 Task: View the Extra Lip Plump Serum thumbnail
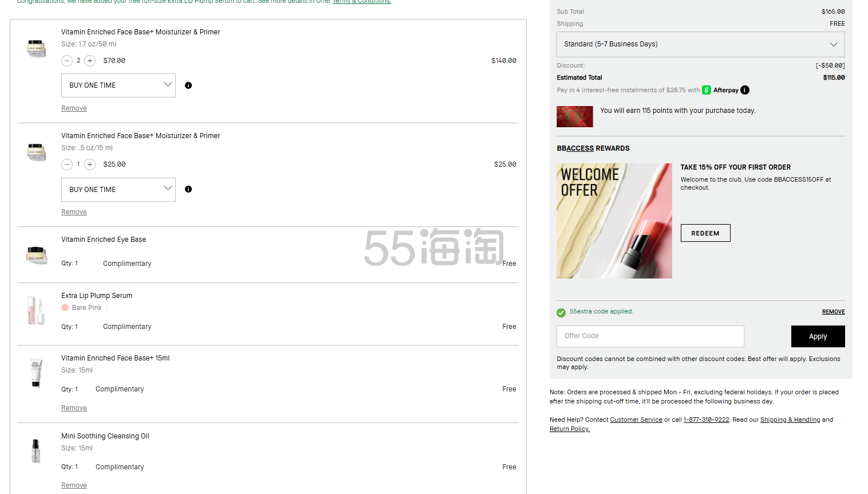pyautogui.click(x=37, y=310)
